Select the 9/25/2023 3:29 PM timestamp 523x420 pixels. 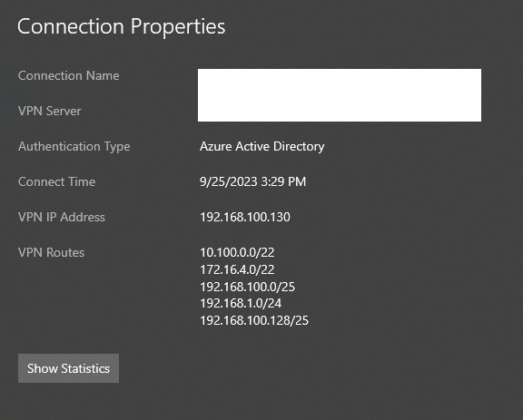click(252, 181)
